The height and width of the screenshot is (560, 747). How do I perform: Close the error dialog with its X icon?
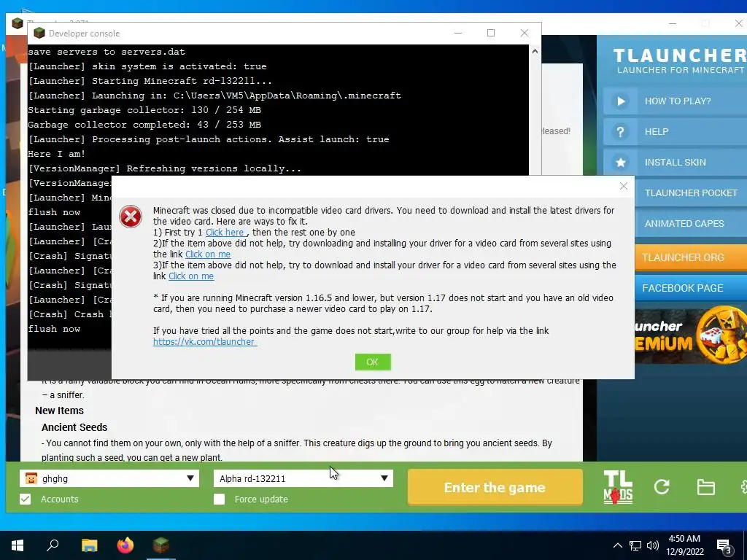623,186
